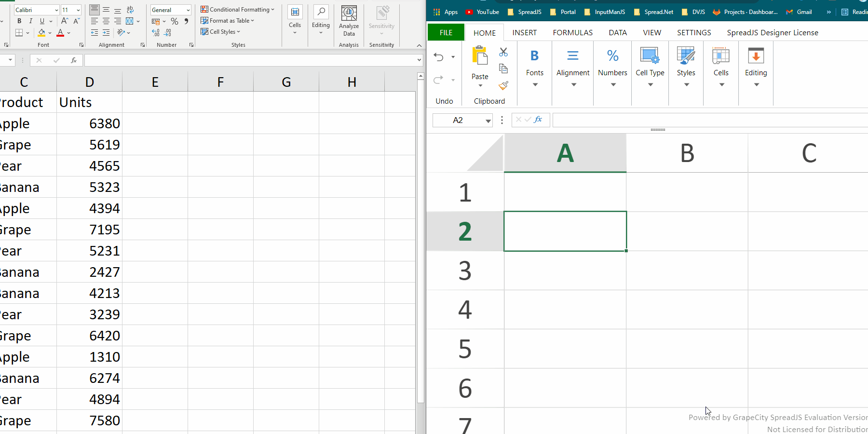Open the Calibri font name dropdown
The width and height of the screenshot is (868, 434).
click(56, 10)
